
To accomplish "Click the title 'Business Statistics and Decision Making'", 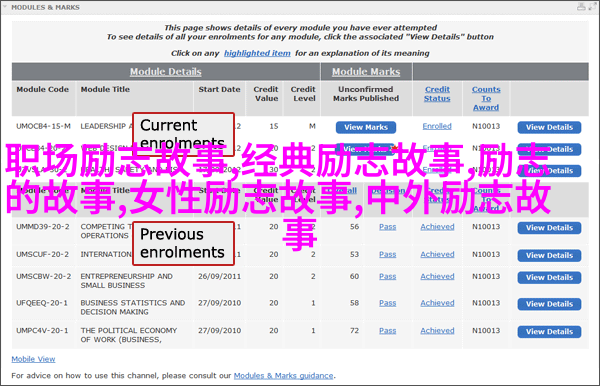I will pos(132,307).
